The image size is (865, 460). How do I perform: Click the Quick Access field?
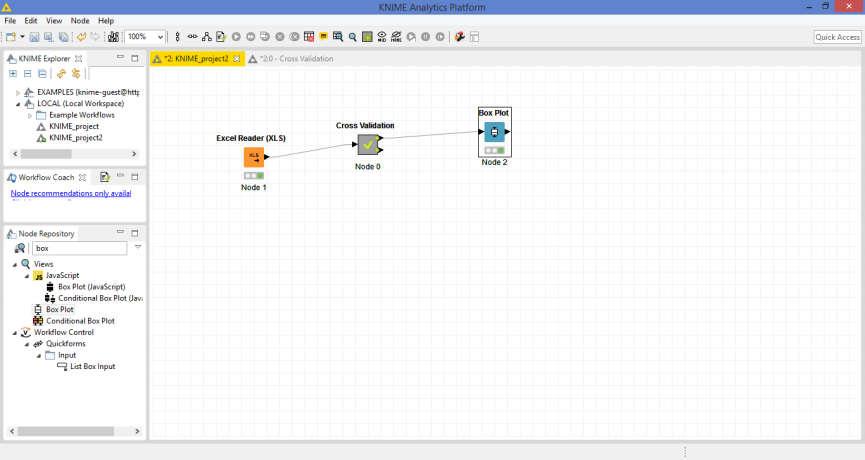(x=837, y=37)
